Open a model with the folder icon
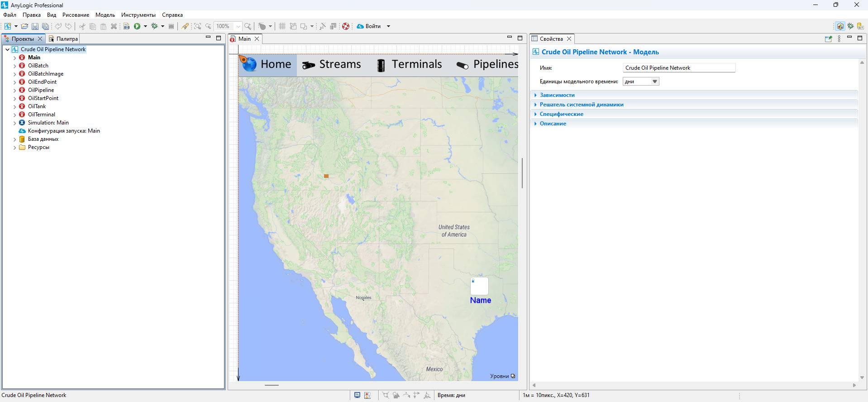 click(x=24, y=26)
